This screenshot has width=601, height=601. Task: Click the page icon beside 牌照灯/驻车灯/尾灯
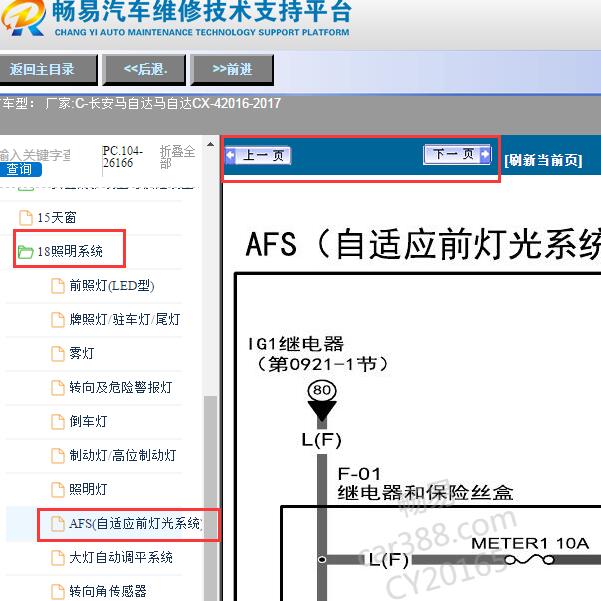(x=58, y=320)
